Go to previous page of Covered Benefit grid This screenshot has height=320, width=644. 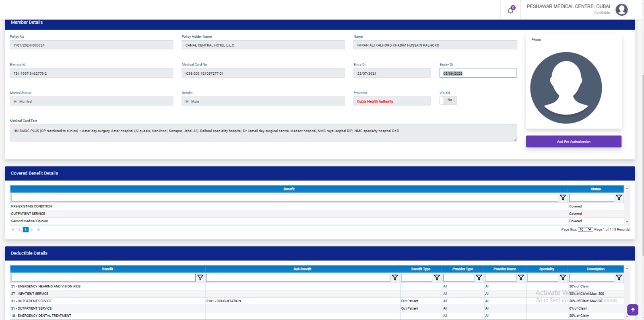point(19,230)
